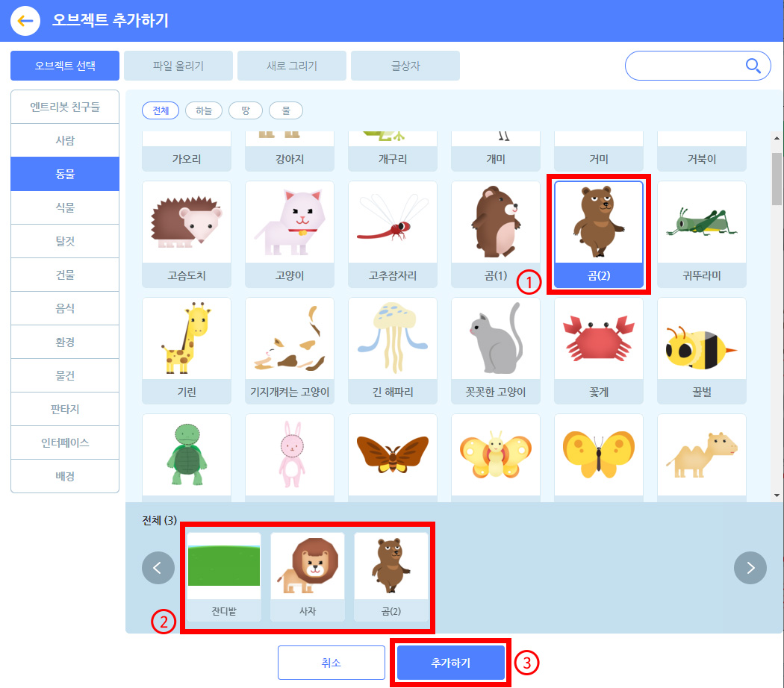Click the scrollbar up arrow
Viewport: 784px width, 688px height.
(777, 138)
